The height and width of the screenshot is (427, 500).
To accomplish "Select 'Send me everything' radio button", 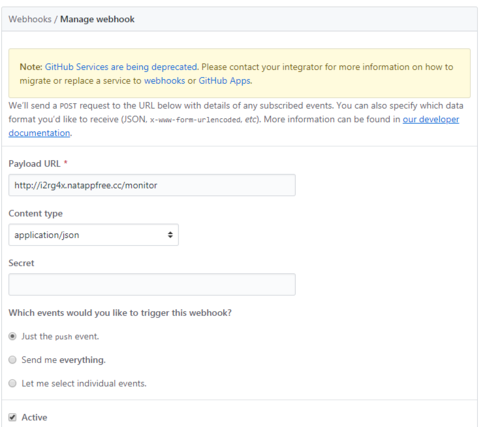I will pos(12,360).
